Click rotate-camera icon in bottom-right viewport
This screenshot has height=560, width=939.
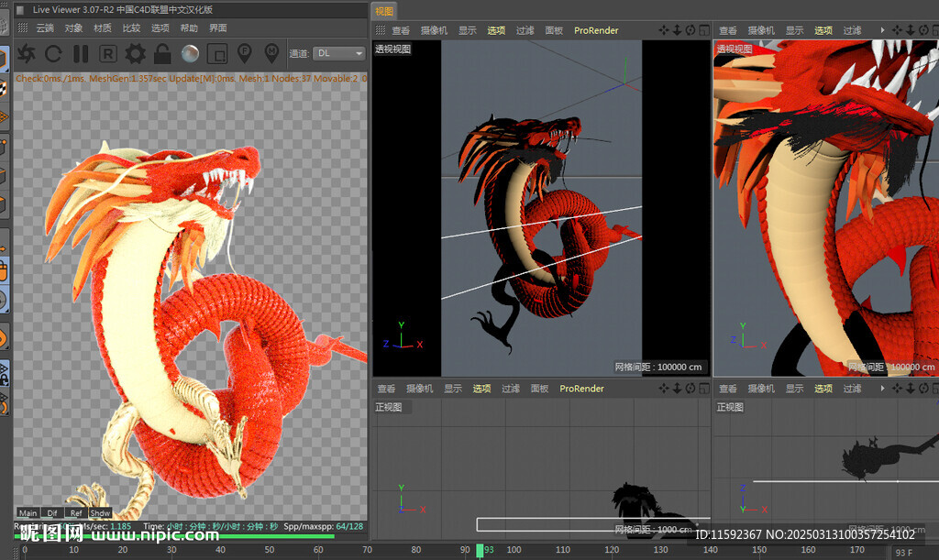tap(923, 389)
